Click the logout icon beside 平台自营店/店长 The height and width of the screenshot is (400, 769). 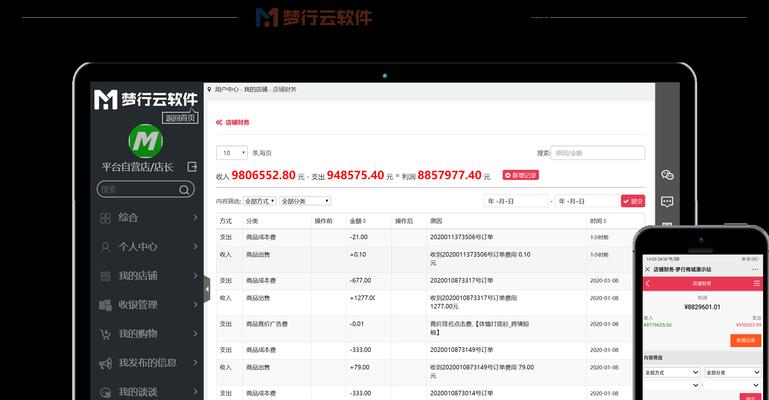click(x=192, y=167)
